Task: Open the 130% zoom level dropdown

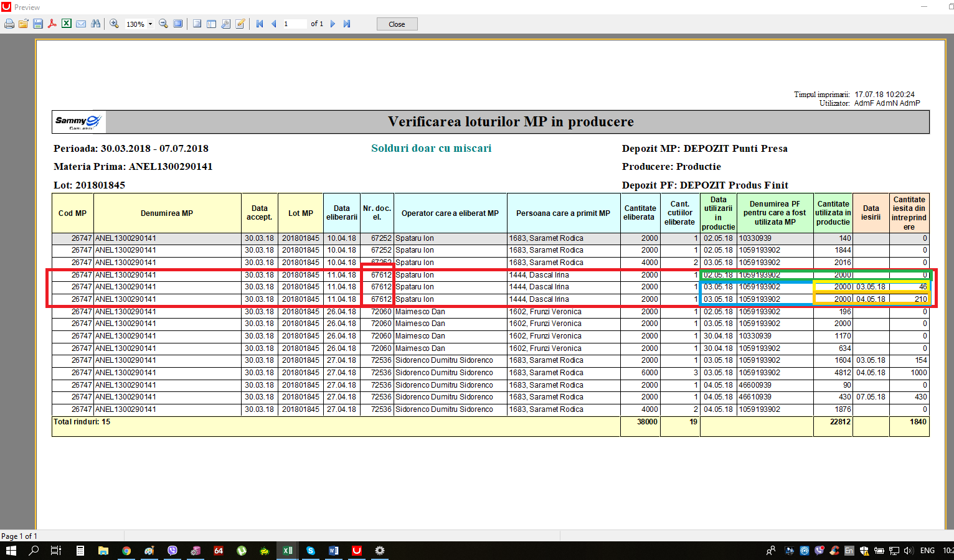Action: (150, 24)
